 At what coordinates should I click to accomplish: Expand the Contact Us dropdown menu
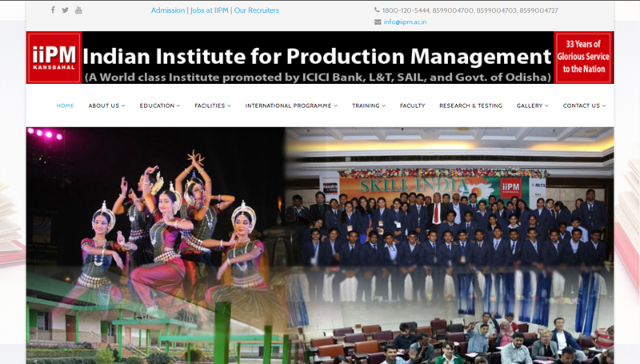pos(584,106)
